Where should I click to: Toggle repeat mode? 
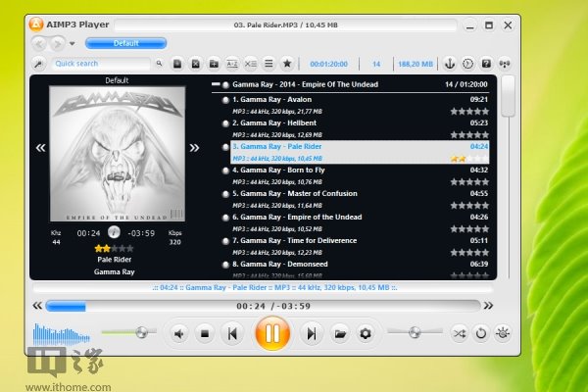click(480, 334)
